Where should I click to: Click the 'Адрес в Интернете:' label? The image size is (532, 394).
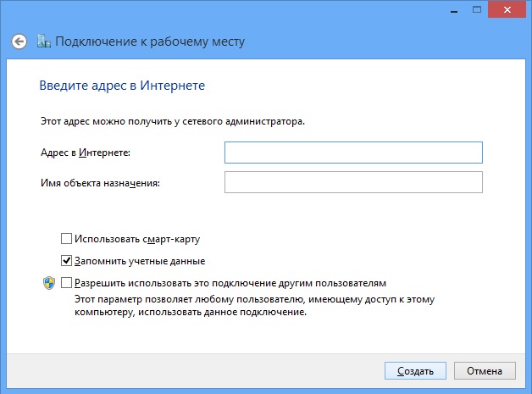91,152
